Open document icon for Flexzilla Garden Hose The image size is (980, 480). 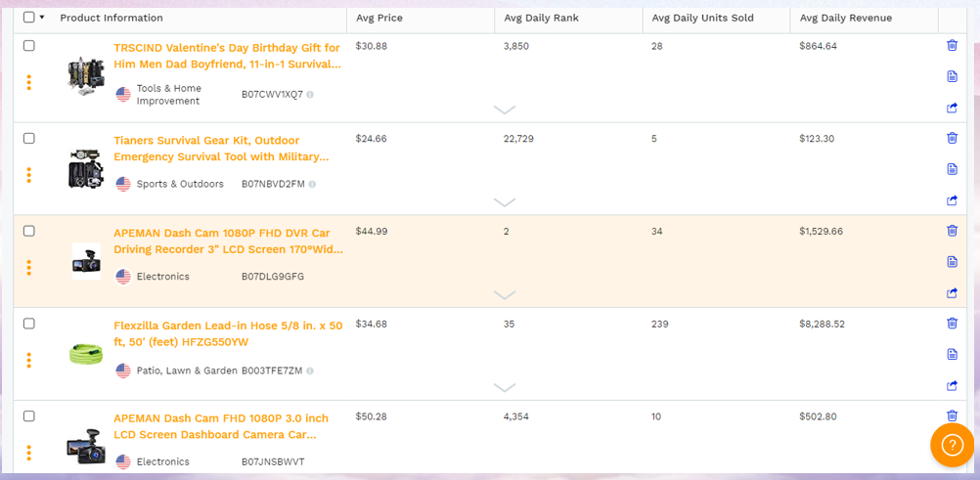tap(952, 354)
